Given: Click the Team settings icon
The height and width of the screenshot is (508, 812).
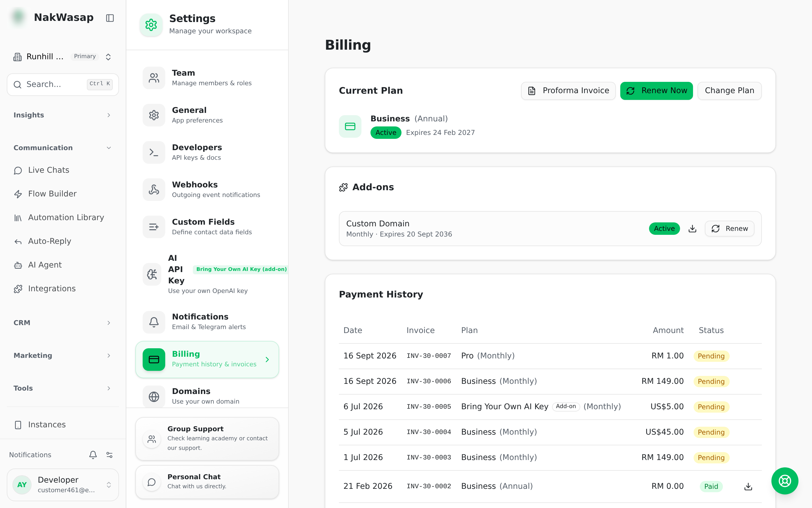Looking at the screenshot, I should pyautogui.click(x=154, y=78).
